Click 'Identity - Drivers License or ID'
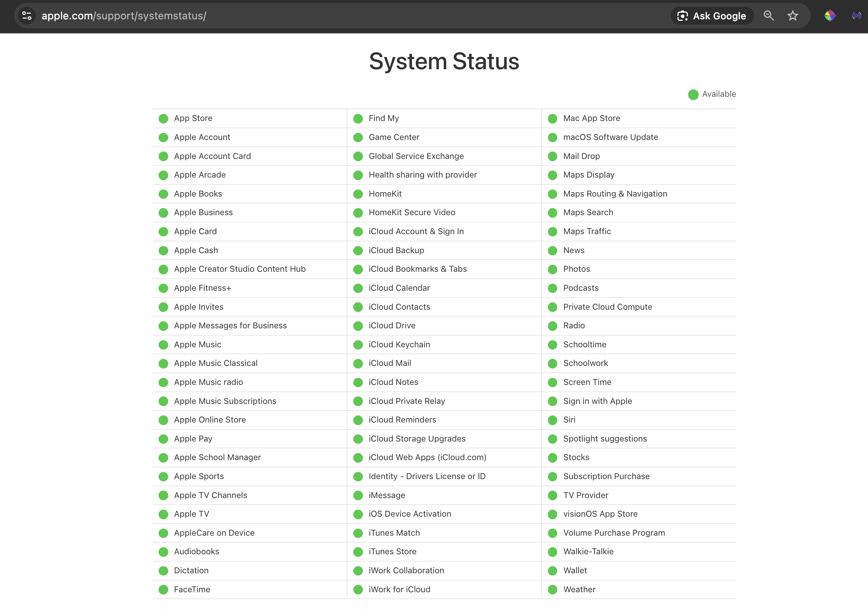 tap(427, 476)
